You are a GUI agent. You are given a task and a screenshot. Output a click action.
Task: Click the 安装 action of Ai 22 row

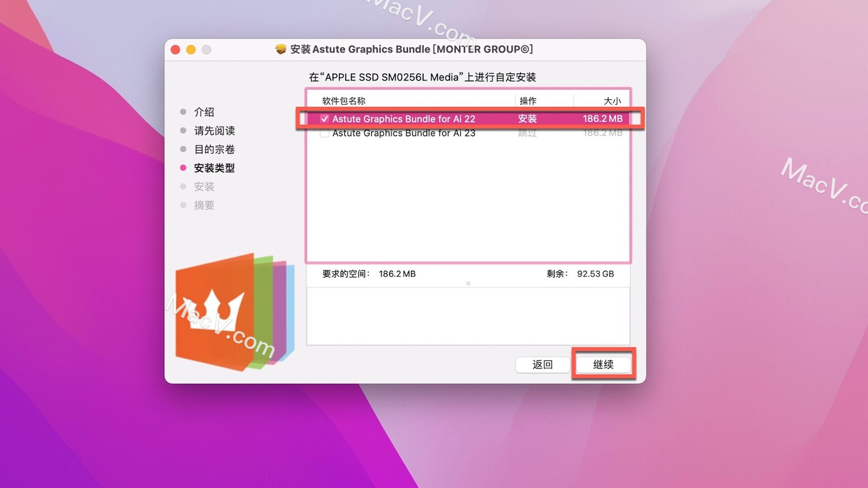coord(527,118)
